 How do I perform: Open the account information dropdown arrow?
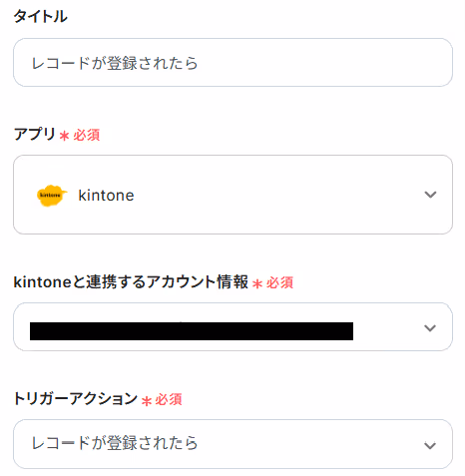click(430, 328)
